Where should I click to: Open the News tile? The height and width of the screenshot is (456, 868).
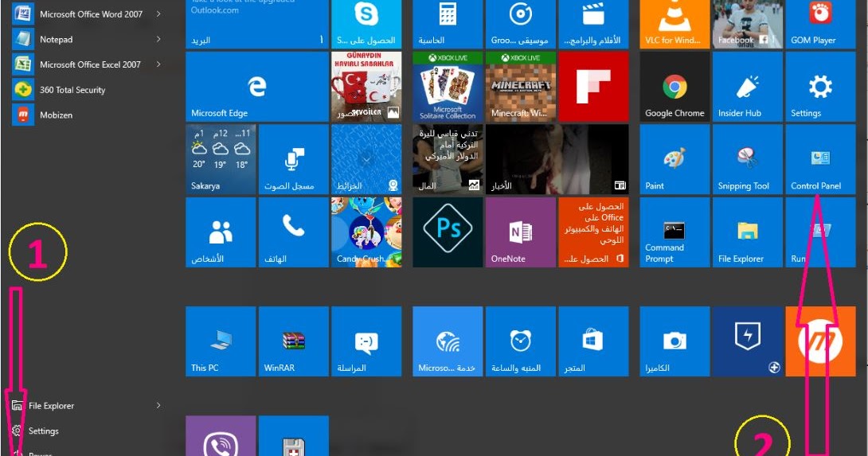[557, 159]
